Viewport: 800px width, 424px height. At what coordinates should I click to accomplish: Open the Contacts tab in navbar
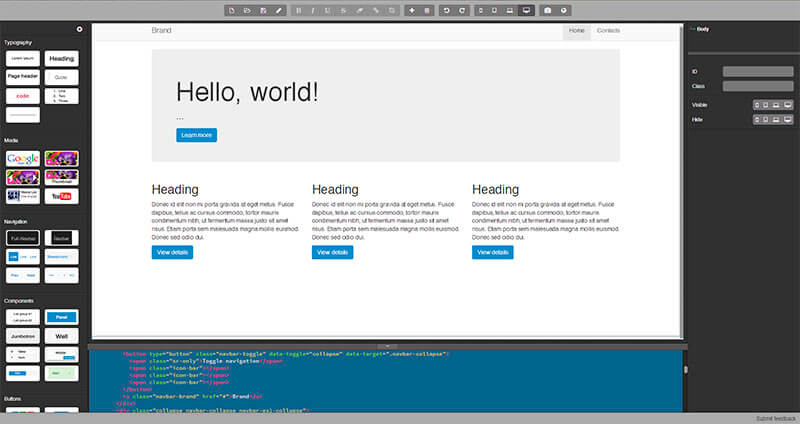[x=608, y=31]
